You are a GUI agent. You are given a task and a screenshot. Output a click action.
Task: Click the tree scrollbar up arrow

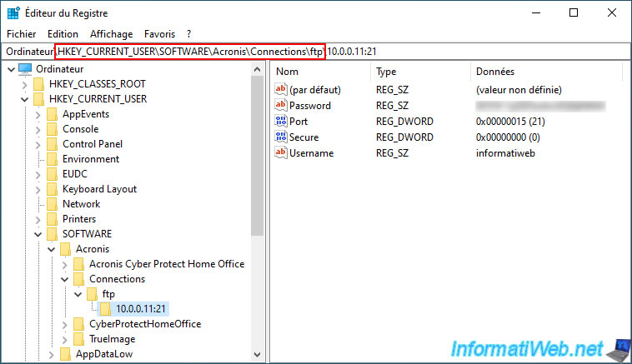[x=257, y=69]
